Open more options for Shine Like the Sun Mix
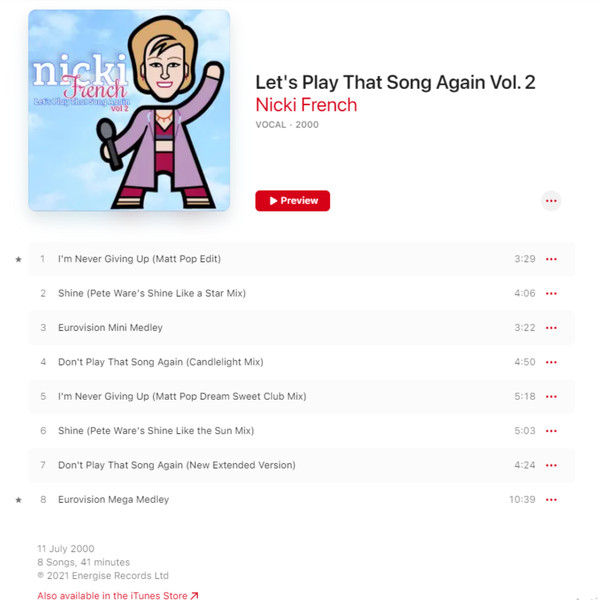Image resolution: width=600 pixels, height=600 pixels. click(551, 431)
